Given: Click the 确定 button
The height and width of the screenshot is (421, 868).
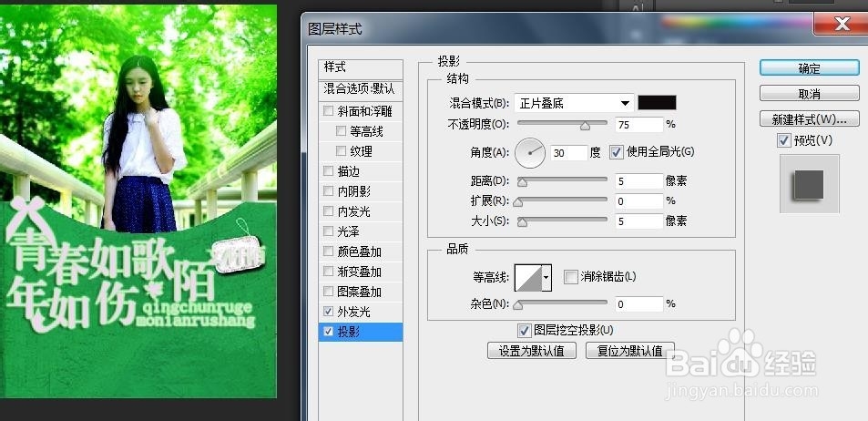Looking at the screenshot, I should (x=810, y=68).
